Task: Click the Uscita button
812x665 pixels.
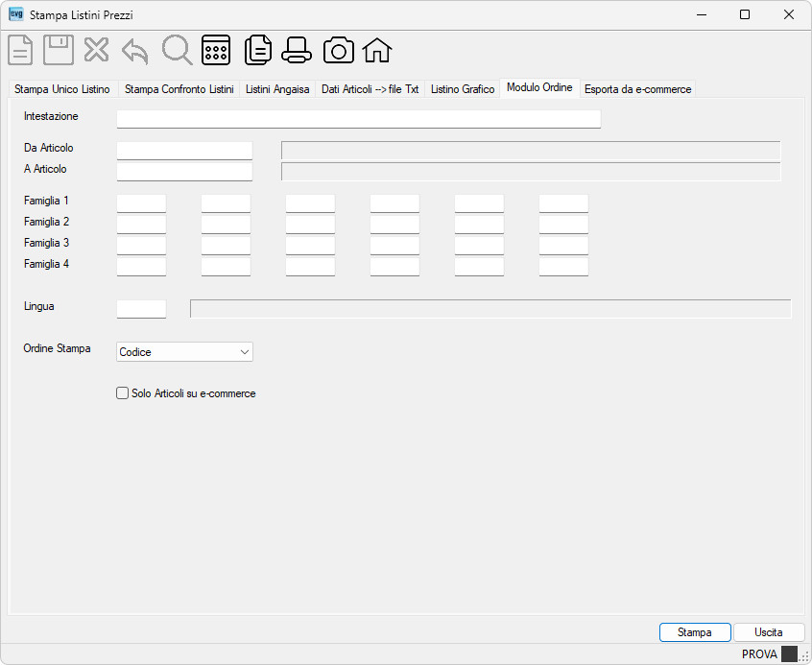Action: coord(769,632)
